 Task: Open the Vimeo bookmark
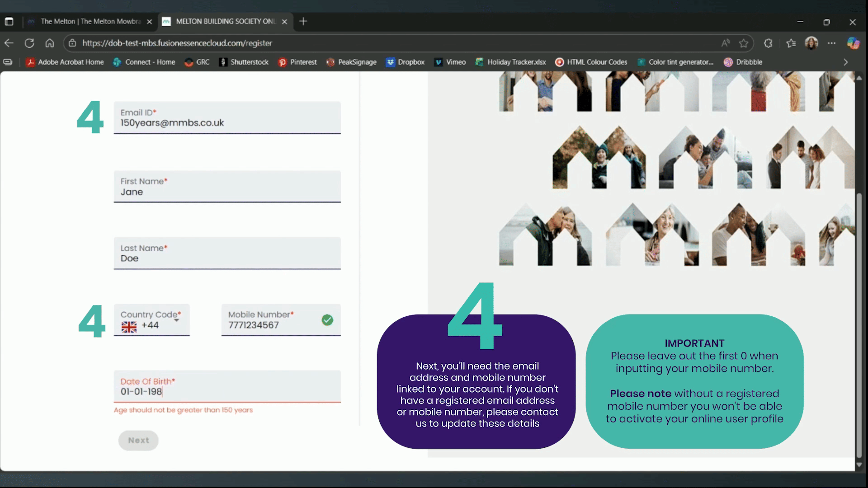(x=450, y=62)
